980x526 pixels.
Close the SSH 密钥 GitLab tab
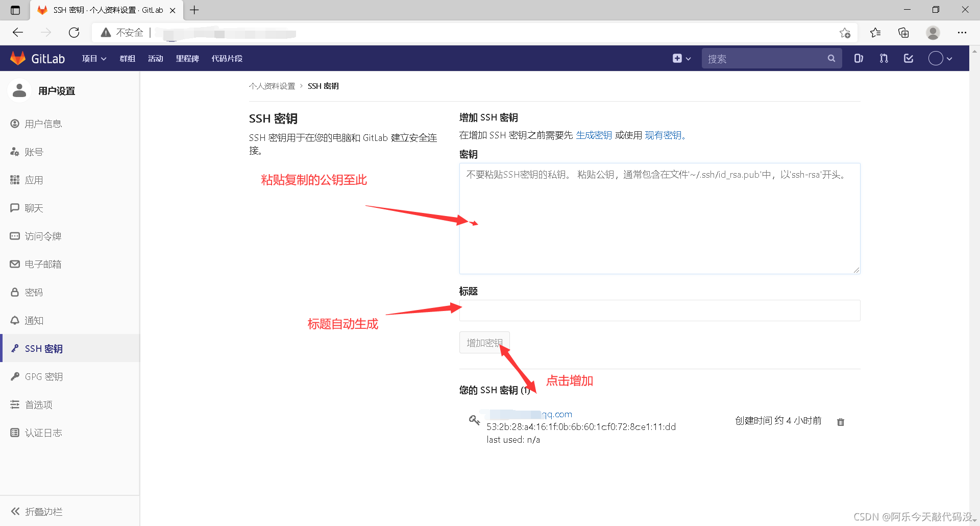[x=173, y=10]
